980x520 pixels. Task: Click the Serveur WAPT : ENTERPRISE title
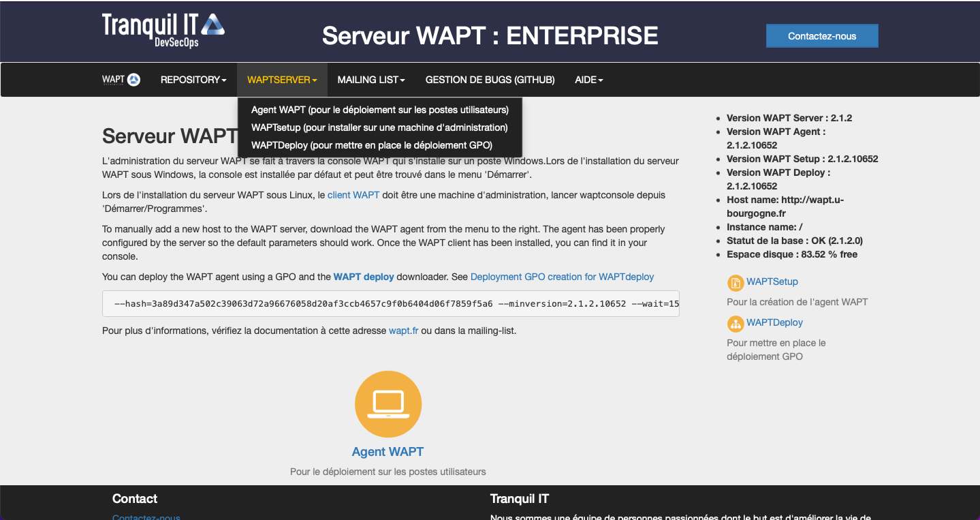click(x=490, y=35)
